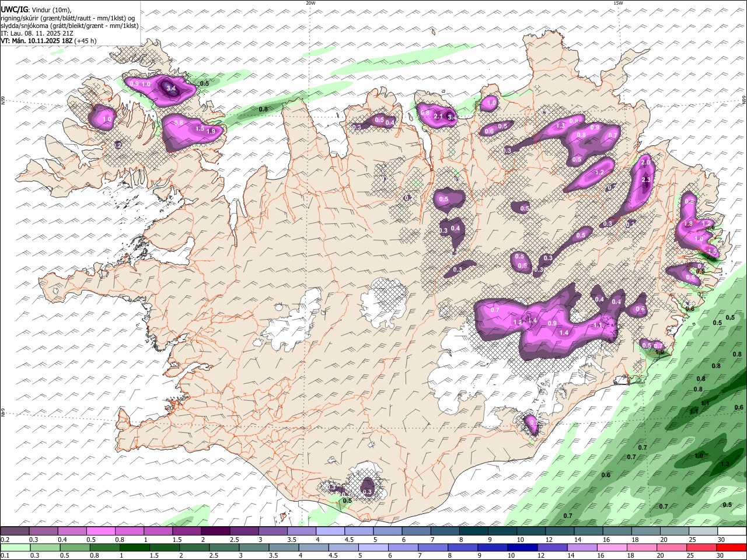Click lower legend bar swatch between 10 and 12
Screen dimensions: 747x560
(523, 547)
